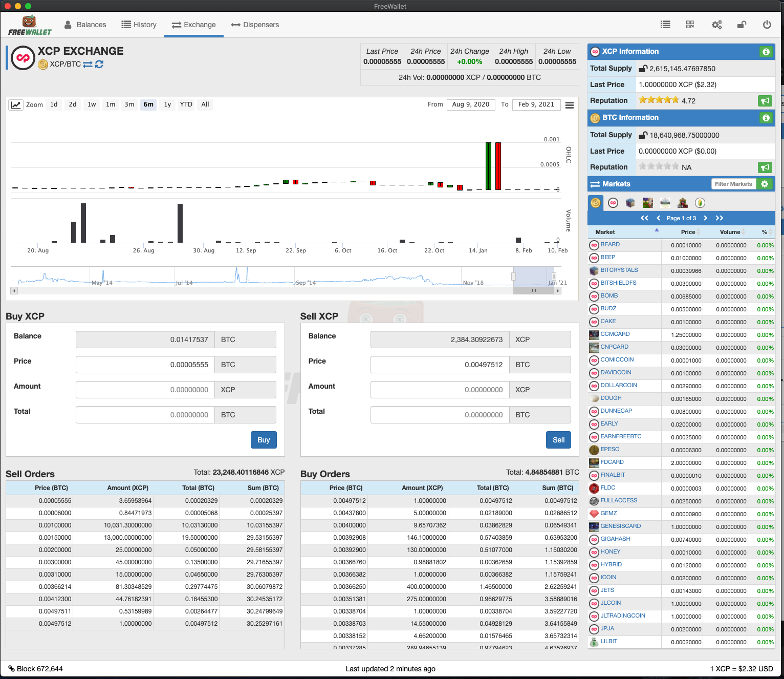Sort markets by Price column
The width and height of the screenshot is (784, 679).
tap(682, 232)
